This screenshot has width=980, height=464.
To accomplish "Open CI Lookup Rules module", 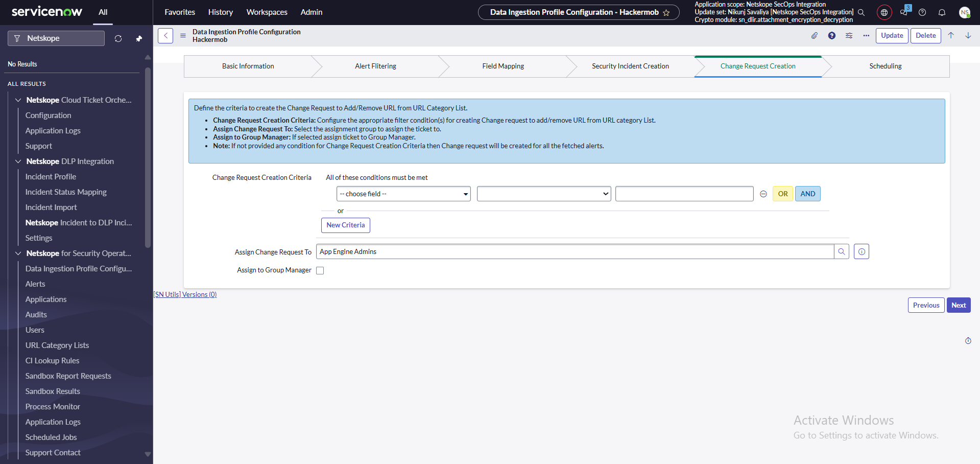I will 53,361.
